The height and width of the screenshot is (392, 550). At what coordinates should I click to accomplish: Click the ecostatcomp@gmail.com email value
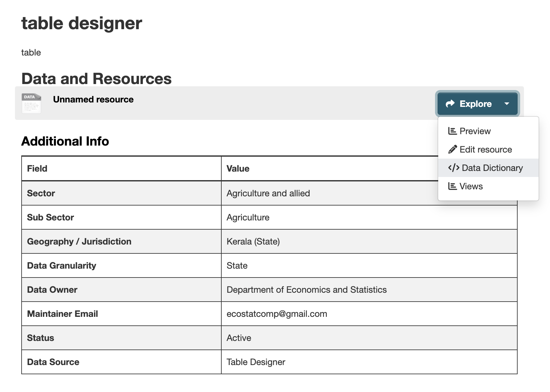pos(277,314)
